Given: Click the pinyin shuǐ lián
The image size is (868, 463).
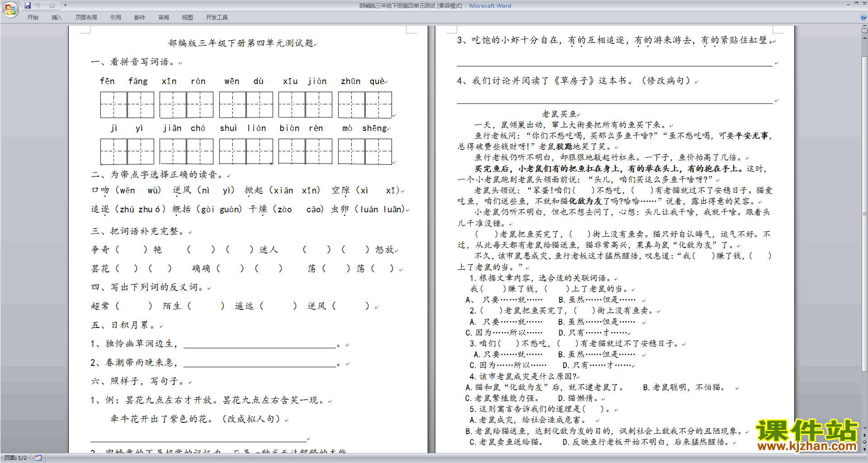Looking at the screenshot, I should 243,128.
